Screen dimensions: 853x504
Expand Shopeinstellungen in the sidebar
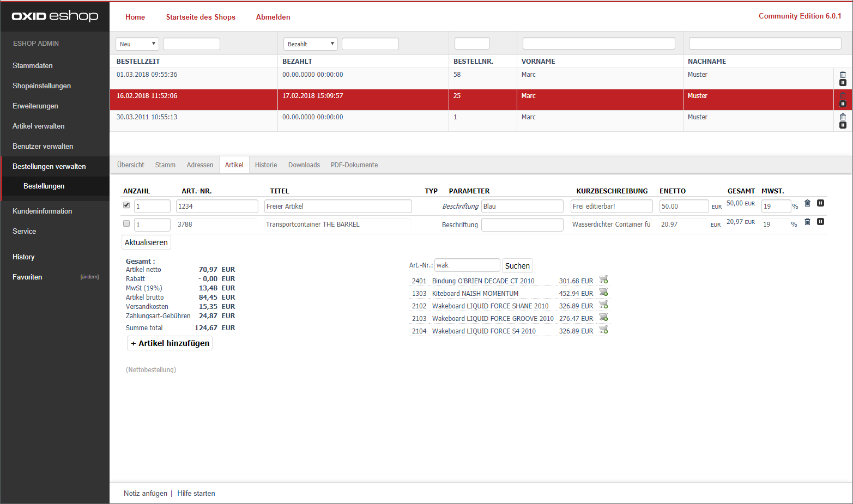point(41,86)
